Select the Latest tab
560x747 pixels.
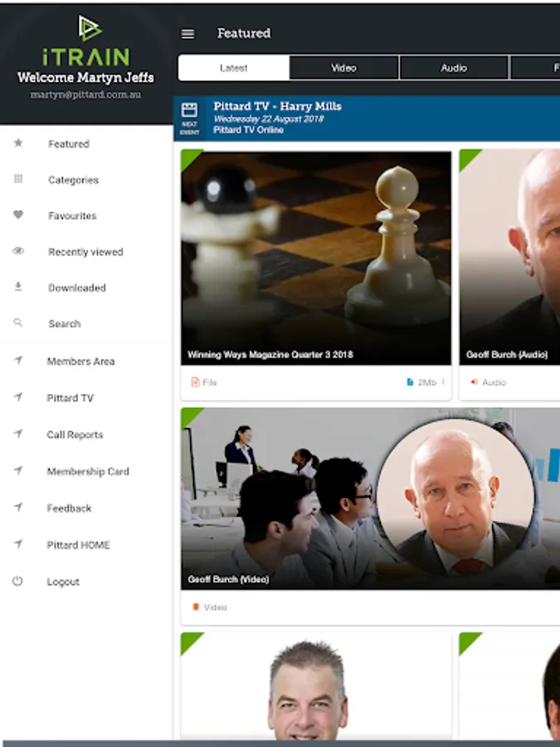click(234, 68)
